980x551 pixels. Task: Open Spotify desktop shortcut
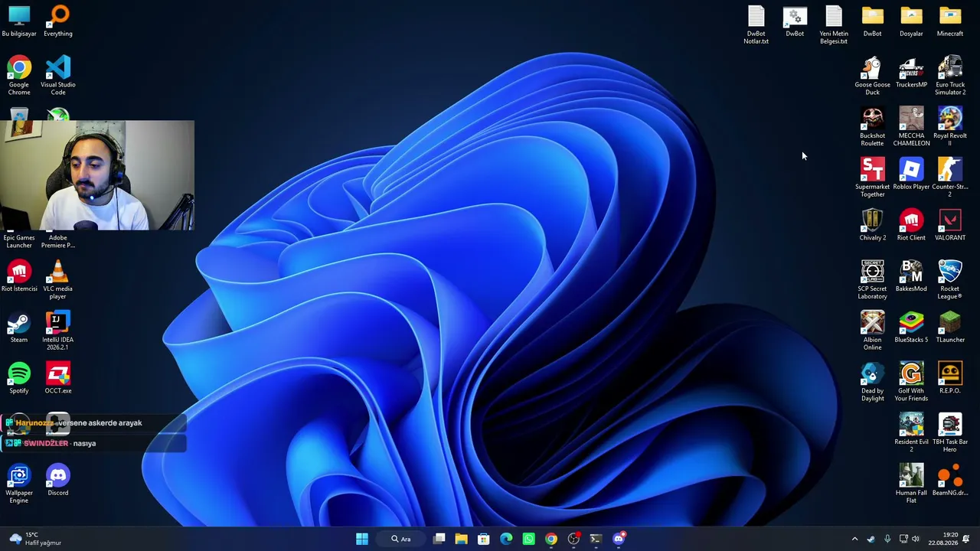pos(19,378)
